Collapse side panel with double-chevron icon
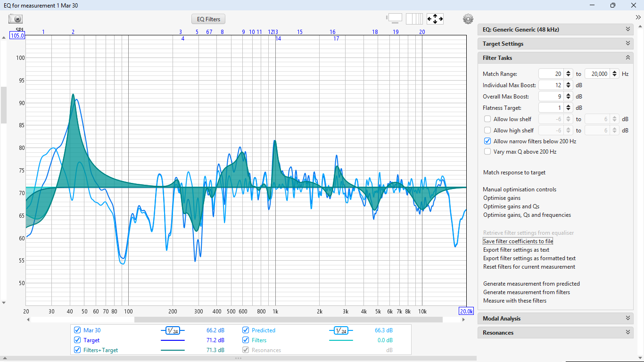The image size is (644, 362). 638,17
